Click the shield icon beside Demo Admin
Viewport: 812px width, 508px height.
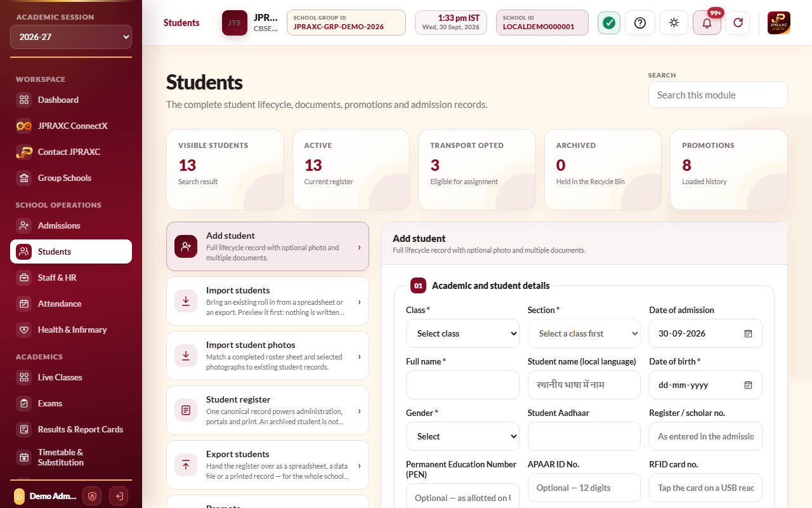click(x=93, y=496)
